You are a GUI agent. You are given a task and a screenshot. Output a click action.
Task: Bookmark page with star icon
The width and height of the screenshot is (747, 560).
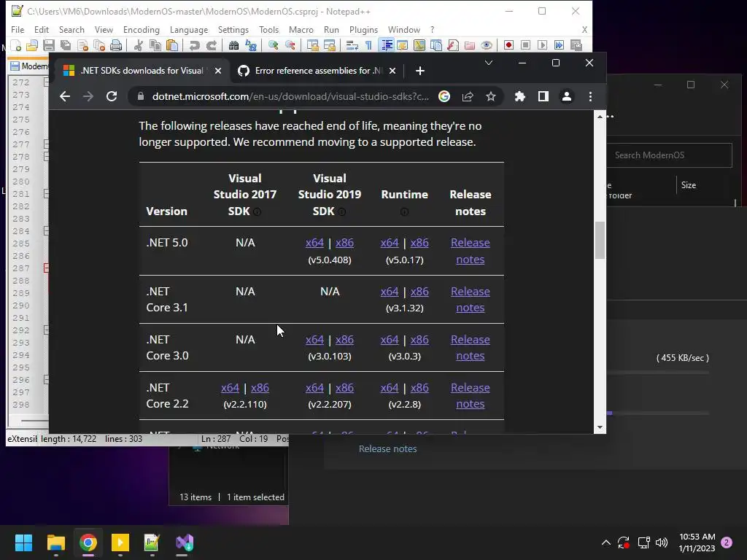[491, 97]
